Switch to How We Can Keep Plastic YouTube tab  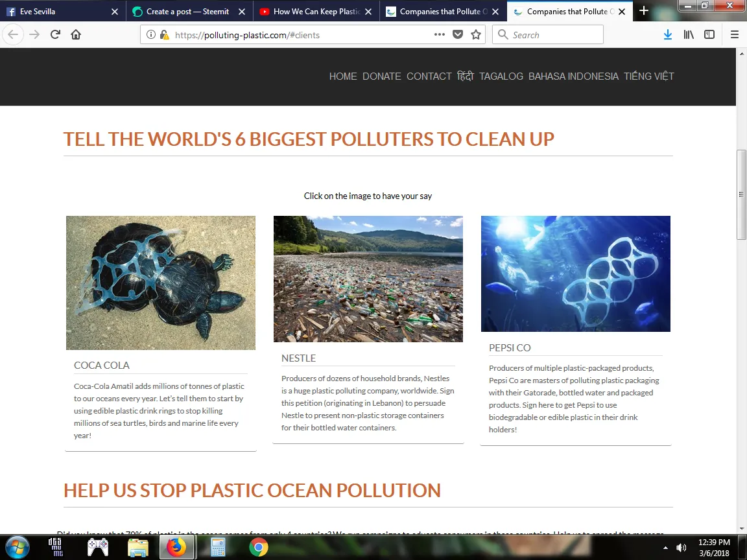[316, 12]
